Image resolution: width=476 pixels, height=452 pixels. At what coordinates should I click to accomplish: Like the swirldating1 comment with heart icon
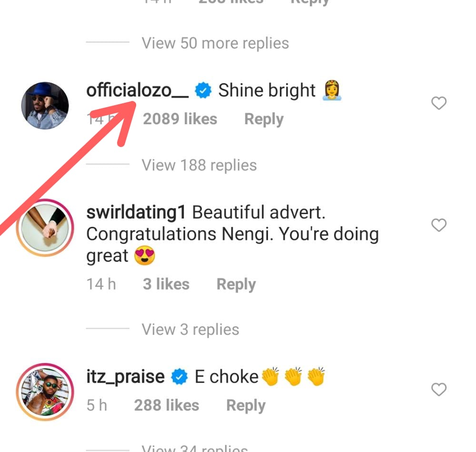click(438, 225)
